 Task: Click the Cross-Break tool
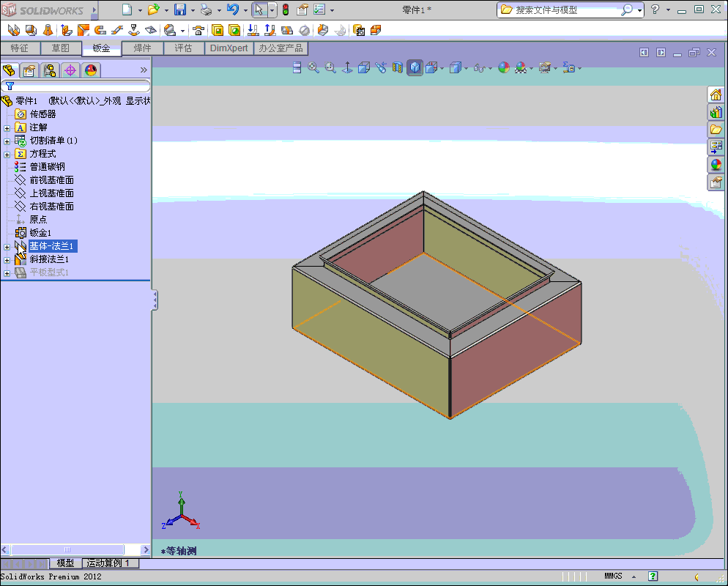pyautogui.click(x=150, y=30)
